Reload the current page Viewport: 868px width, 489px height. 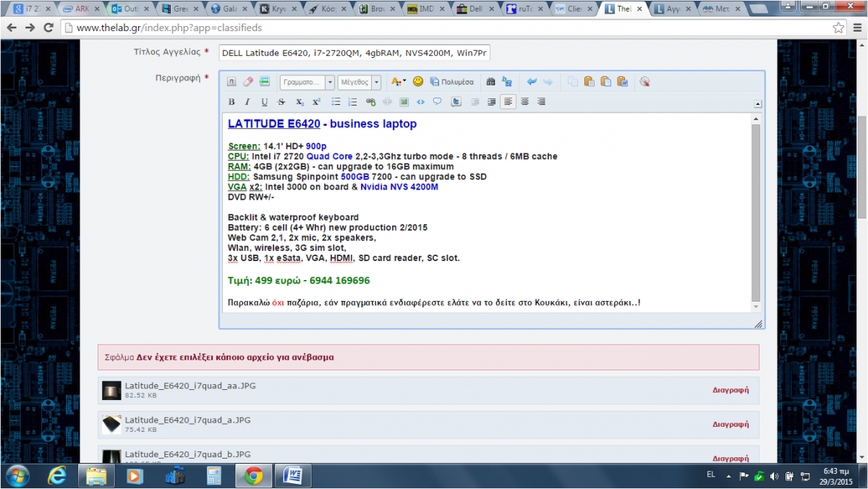(x=48, y=27)
